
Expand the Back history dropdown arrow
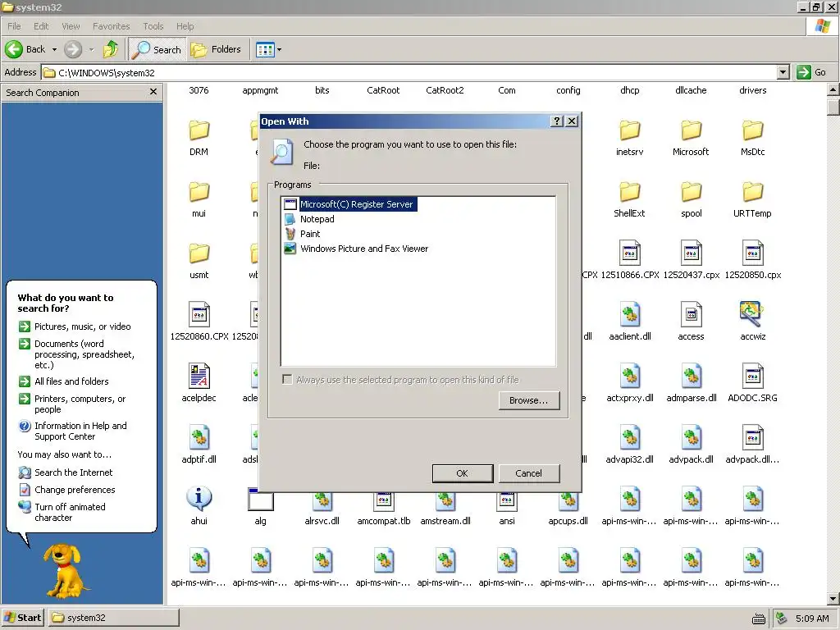click(x=54, y=50)
